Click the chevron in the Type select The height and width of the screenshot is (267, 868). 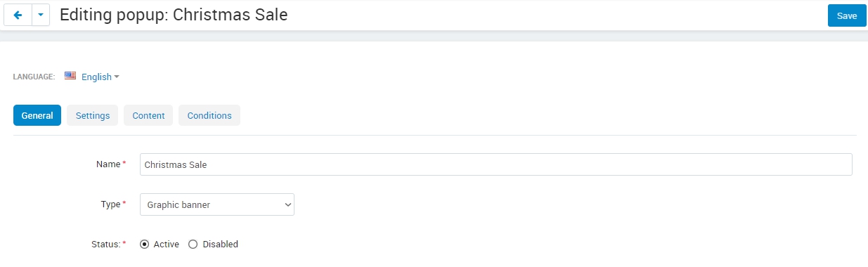point(287,204)
